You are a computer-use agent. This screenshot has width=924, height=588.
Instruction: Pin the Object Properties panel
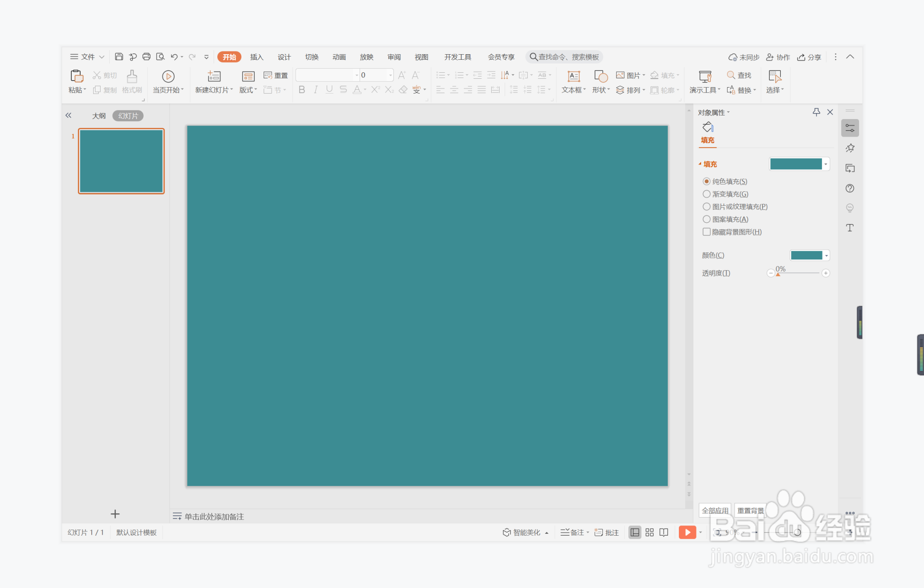tap(816, 112)
